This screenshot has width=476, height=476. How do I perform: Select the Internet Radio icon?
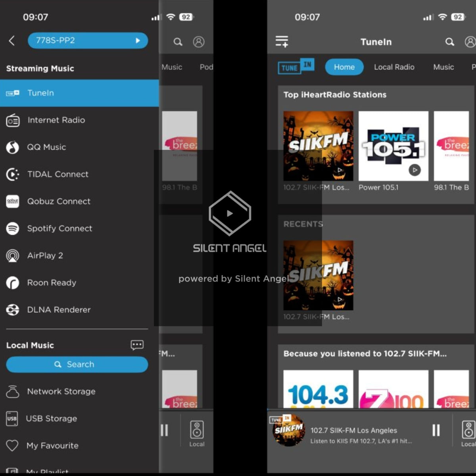click(x=13, y=120)
